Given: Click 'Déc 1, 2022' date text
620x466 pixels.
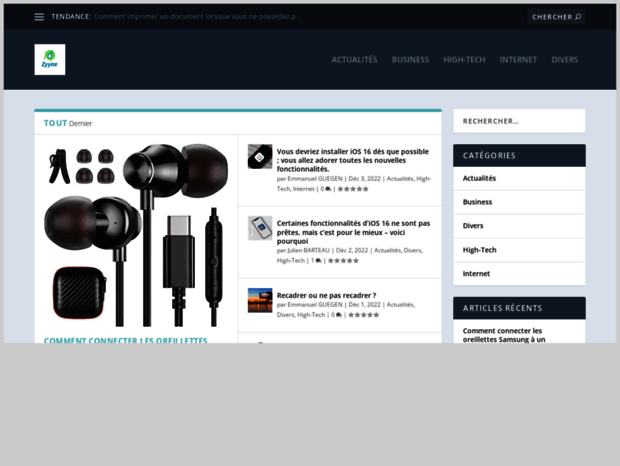Looking at the screenshot, I should (x=364, y=304).
